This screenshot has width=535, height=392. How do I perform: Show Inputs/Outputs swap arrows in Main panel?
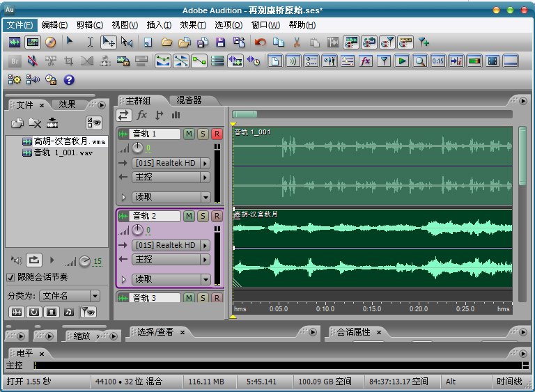(123, 115)
